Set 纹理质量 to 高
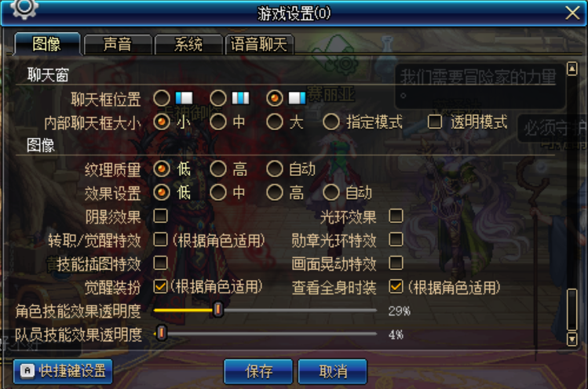Viewport: 588px width, 389px height. (x=218, y=169)
